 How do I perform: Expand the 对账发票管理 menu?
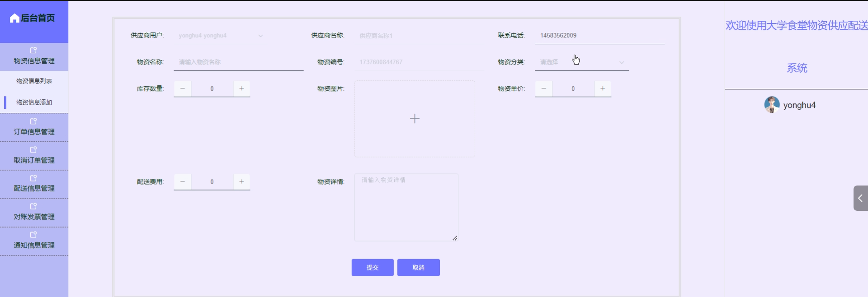pos(34,213)
